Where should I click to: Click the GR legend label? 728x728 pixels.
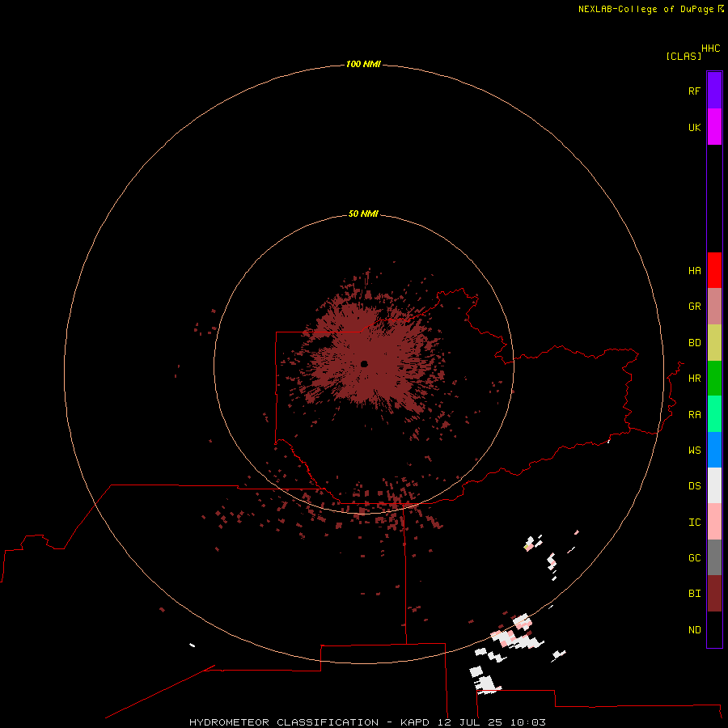tap(694, 307)
